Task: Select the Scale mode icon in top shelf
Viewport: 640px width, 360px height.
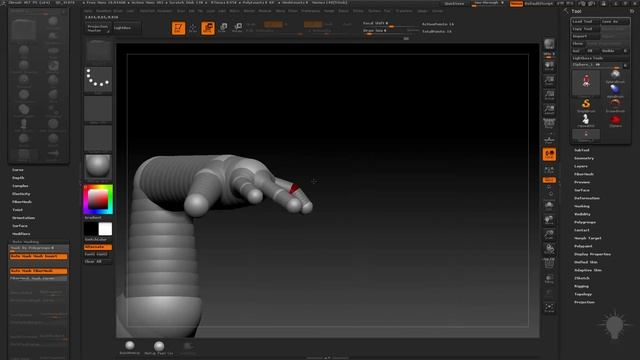Action: click(x=223, y=28)
